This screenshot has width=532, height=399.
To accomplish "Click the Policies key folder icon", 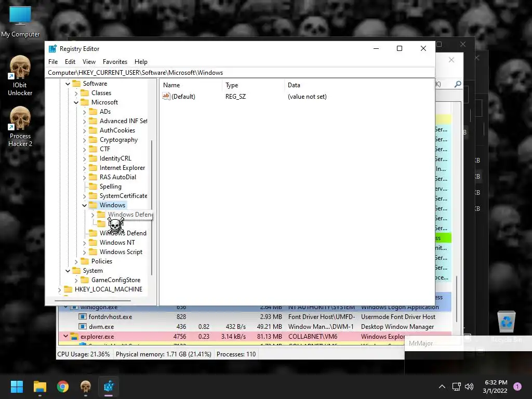I will (x=85, y=261).
